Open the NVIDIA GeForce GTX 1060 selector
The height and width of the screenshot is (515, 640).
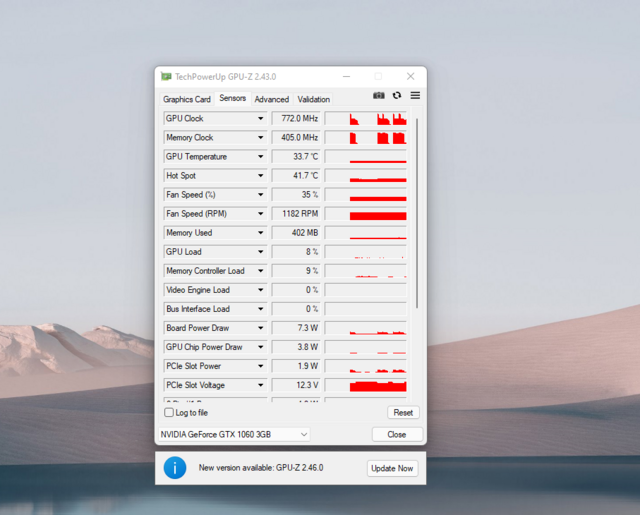tap(235, 434)
